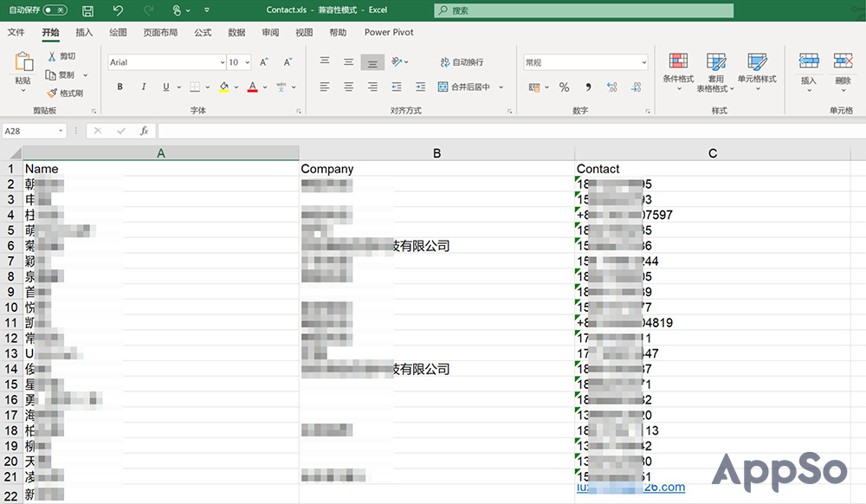
Task: Switch to the Insert (插入) ribbon tab
Action: pos(84,32)
